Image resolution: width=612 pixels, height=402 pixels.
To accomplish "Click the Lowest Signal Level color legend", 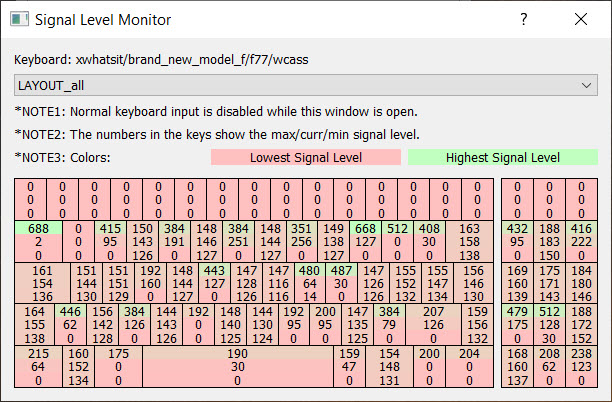I will pos(305,157).
